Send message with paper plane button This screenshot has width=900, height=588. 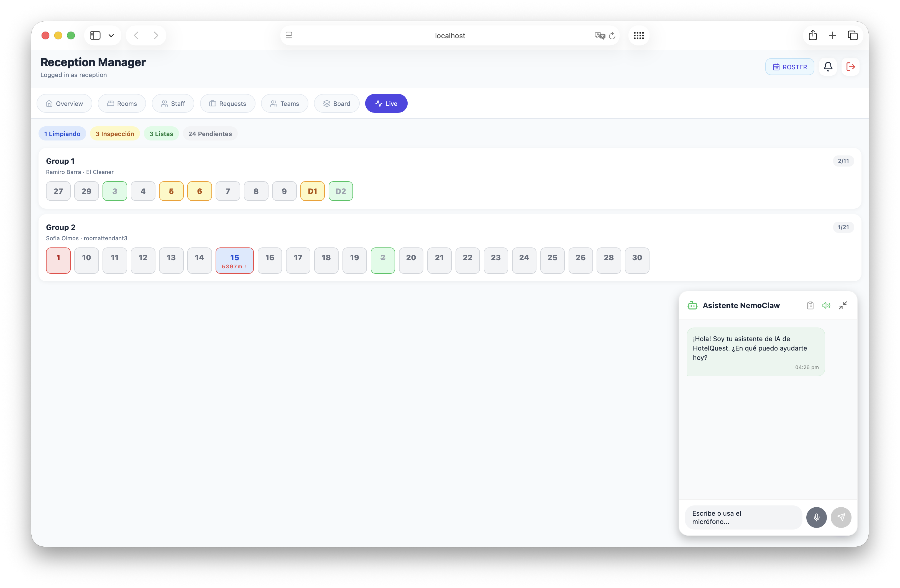[841, 517]
